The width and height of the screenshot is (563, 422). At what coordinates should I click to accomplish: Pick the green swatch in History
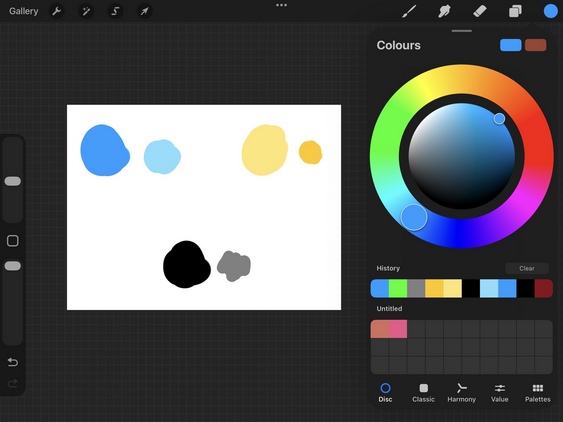[398, 288]
